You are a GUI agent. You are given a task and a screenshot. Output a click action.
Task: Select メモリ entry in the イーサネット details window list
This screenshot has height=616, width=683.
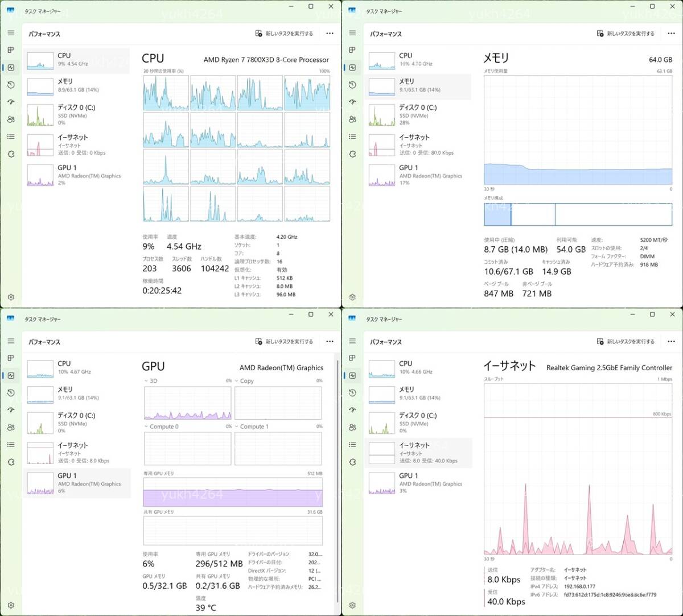(418, 394)
